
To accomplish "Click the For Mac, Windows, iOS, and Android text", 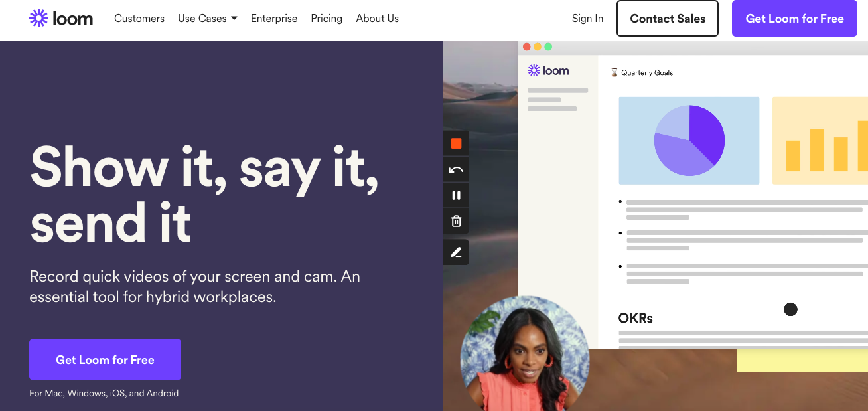I will [104, 393].
